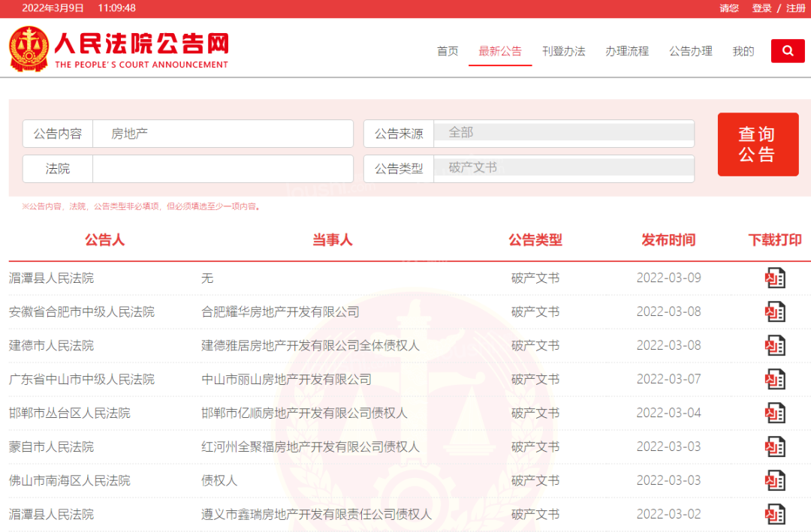
Task: Download PDF for 建德雅居房地产 announcement
Action: pos(775,345)
